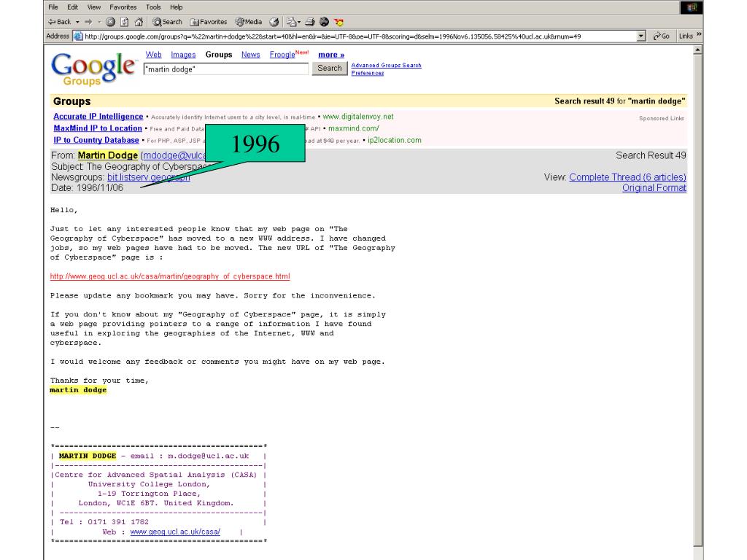Image resolution: width=747 pixels, height=560 pixels.
Task: Open the Favorites pane toolbar button
Action: pyautogui.click(x=209, y=22)
